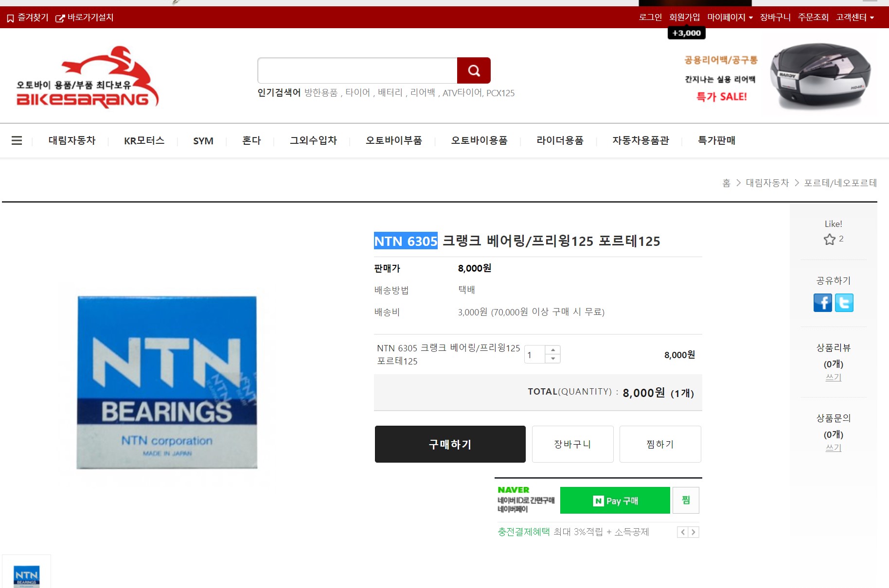The image size is (889, 588).
Task: Open the hamburger all-categories menu
Action: pyautogui.click(x=17, y=140)
